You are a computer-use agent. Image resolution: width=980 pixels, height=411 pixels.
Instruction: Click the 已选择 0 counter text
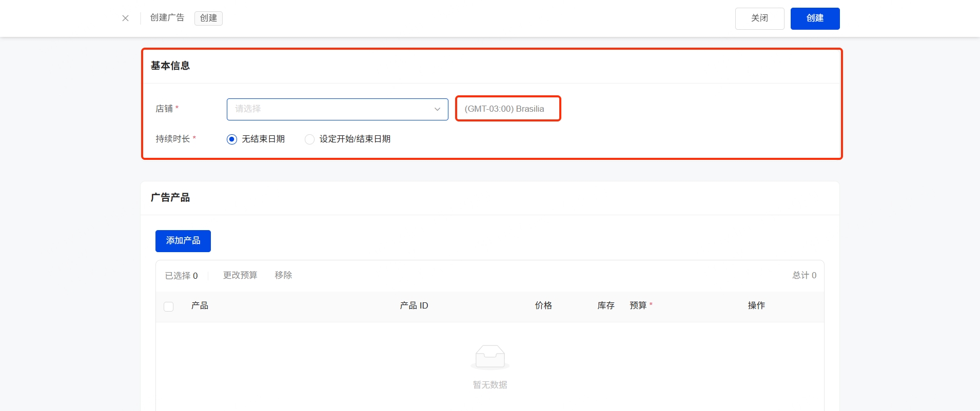click(x=181, y=276)
